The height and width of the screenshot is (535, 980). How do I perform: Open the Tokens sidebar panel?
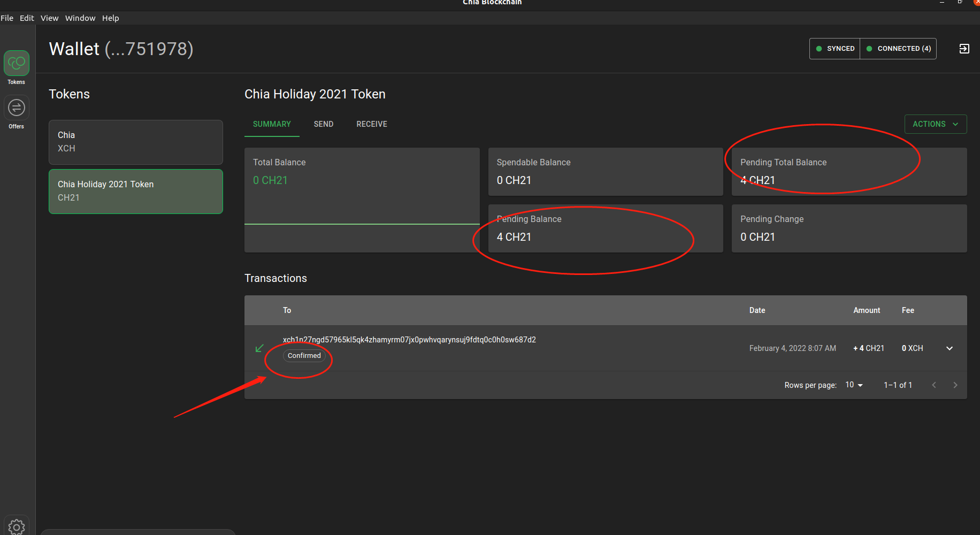(x=17, y=63)
